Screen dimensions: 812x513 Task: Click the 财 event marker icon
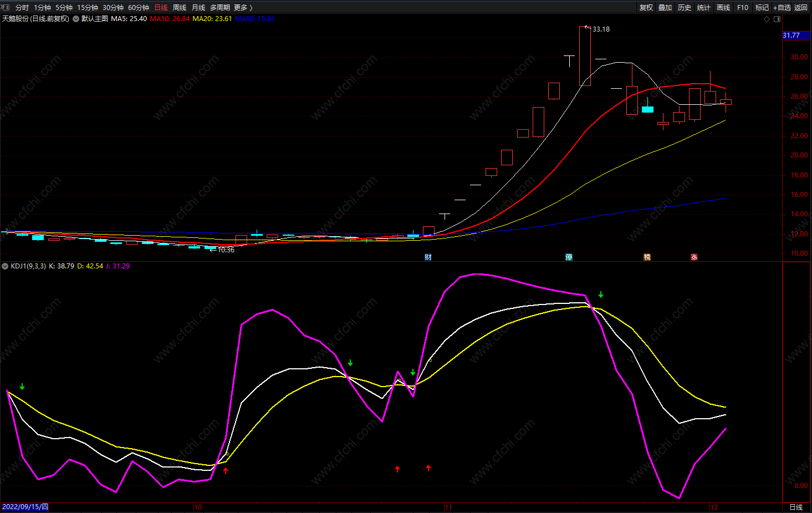pos(428,257)
